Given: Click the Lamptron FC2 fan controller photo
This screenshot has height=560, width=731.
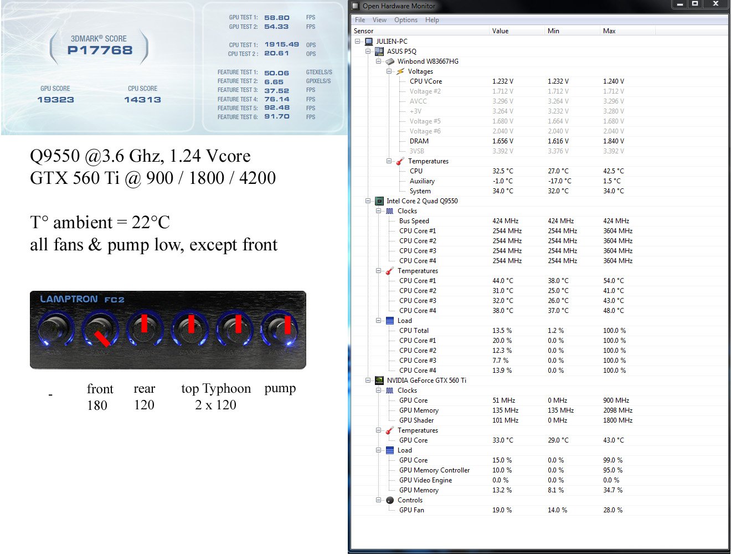Looking at the screenshot, I should (x=168, y=330).
